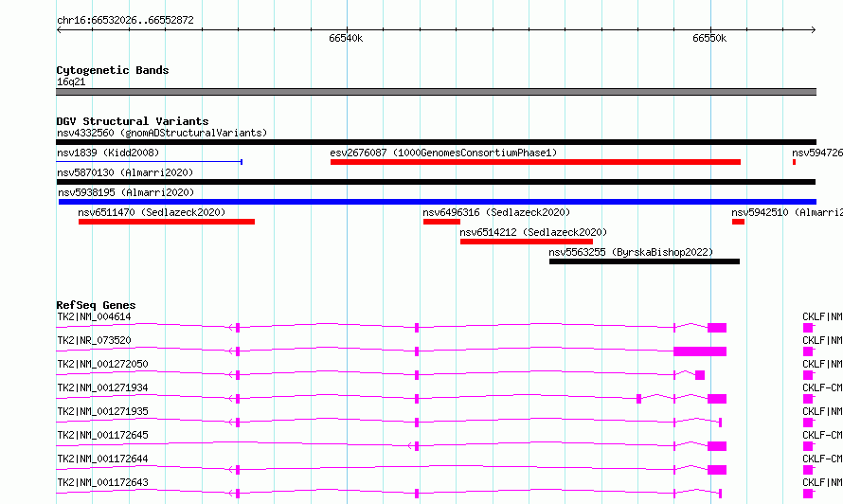Click label nsv6511470 (Sedlazeck2020)
The height and width of the screenshot is (504, 843).
pyautogui.click(x=152, y=212)
